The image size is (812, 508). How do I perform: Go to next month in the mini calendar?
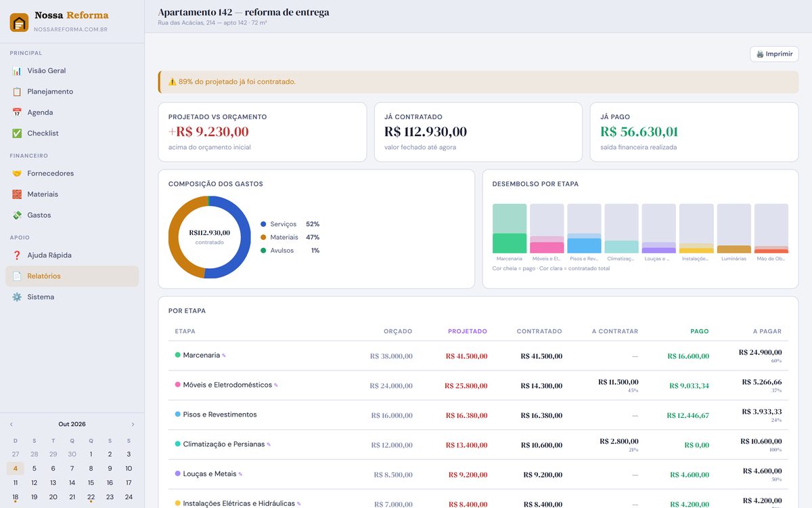pos(133,425)
